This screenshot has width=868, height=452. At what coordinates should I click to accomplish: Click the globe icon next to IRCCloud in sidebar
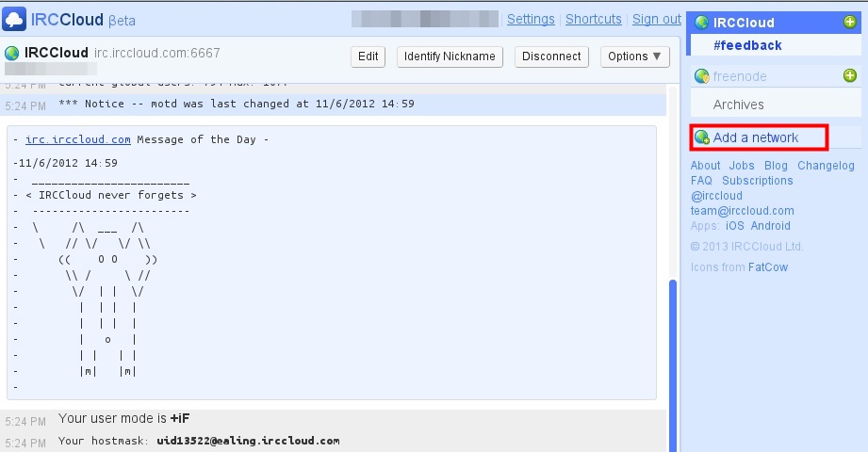[701, 23]
